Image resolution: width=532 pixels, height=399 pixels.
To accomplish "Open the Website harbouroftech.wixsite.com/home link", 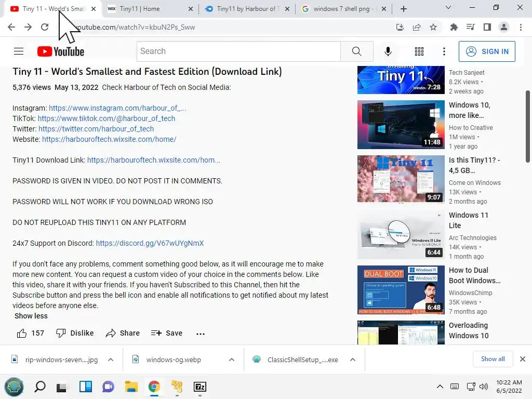I will [109, 139].
